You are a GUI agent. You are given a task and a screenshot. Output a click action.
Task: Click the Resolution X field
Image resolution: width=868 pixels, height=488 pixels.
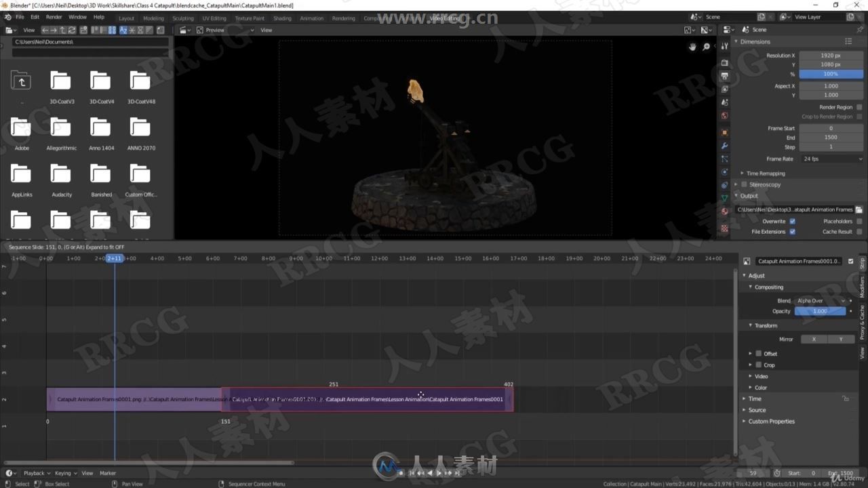pyautogui.click(x=831, y=56)
